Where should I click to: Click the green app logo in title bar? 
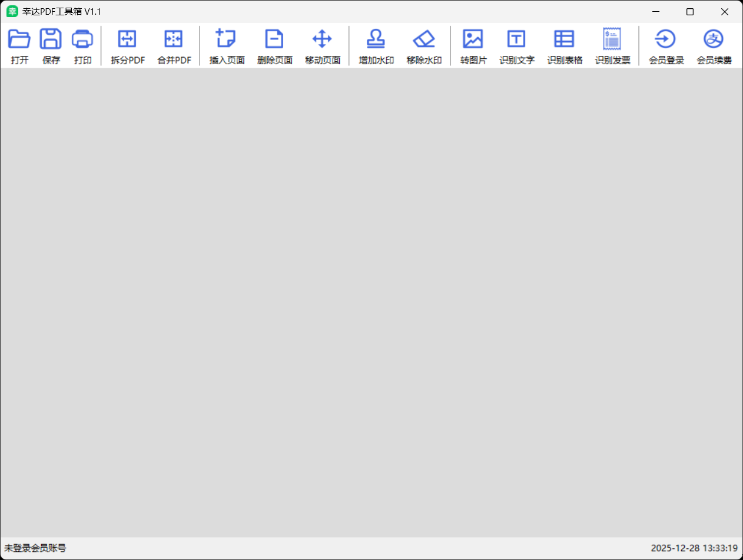[x=12, y=12]
